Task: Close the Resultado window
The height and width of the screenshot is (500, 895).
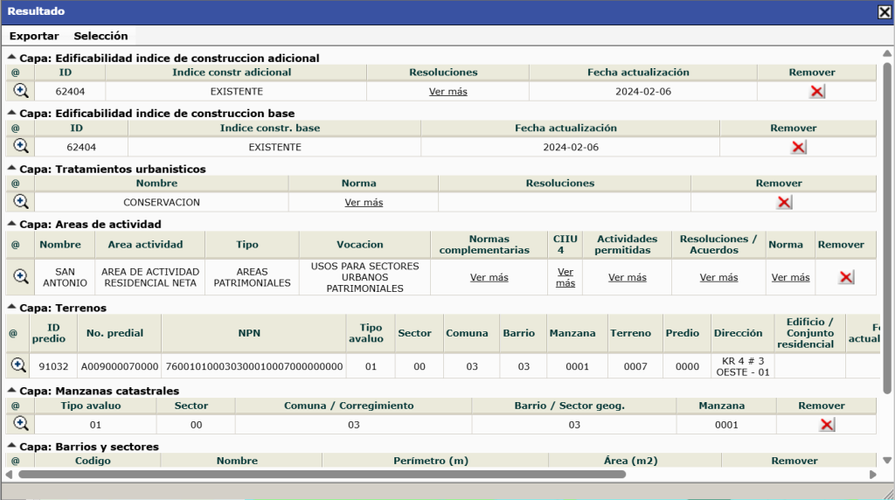Action: coord(884,11)
